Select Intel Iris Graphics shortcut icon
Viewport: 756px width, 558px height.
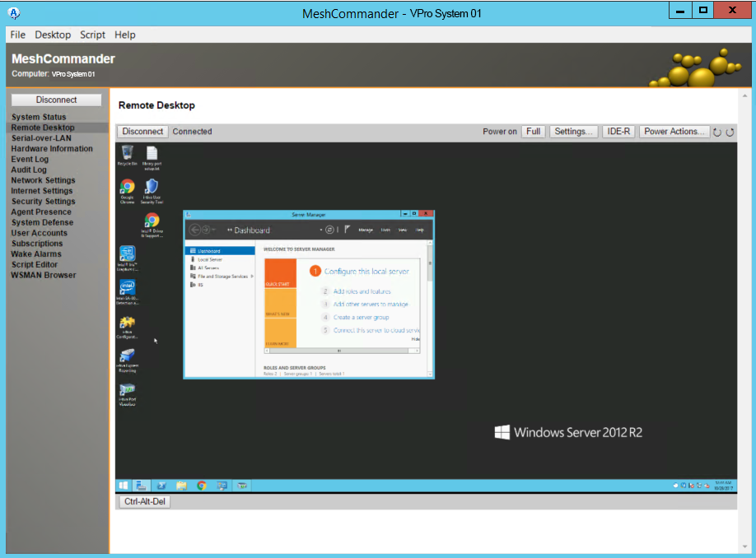click(128, 258)
